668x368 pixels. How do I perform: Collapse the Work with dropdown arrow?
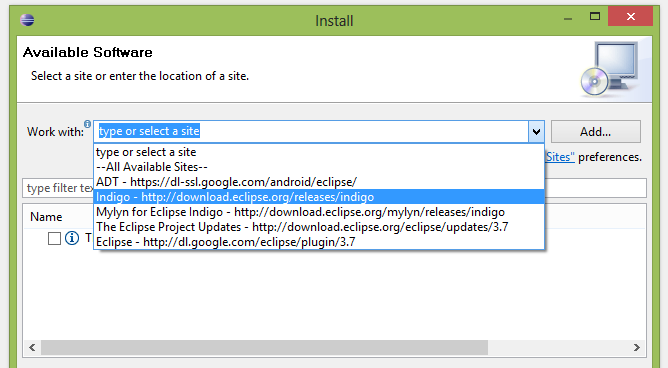click(536, 132)
